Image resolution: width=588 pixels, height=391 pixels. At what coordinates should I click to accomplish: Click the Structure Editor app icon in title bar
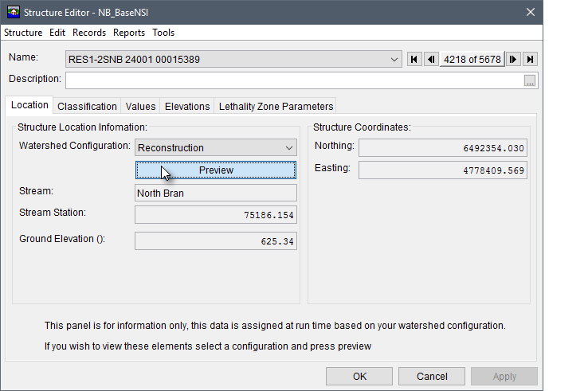click(x=14, y=12)
